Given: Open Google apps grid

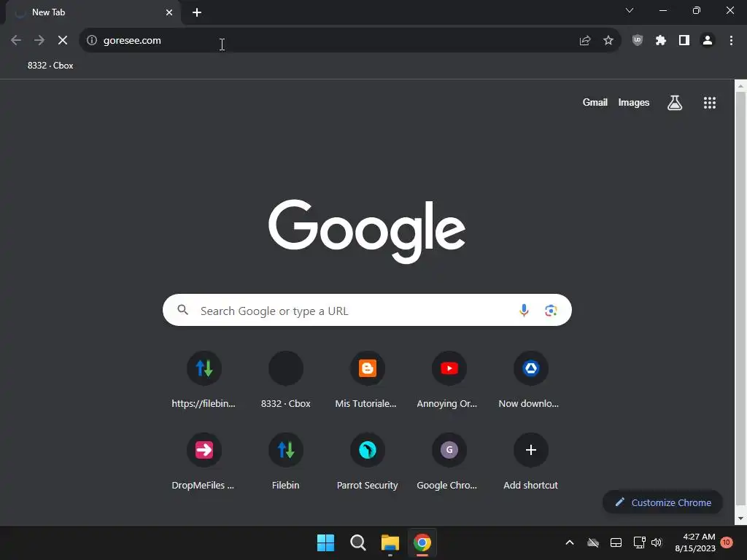Looking at the screenshot, I should point(710,102).
